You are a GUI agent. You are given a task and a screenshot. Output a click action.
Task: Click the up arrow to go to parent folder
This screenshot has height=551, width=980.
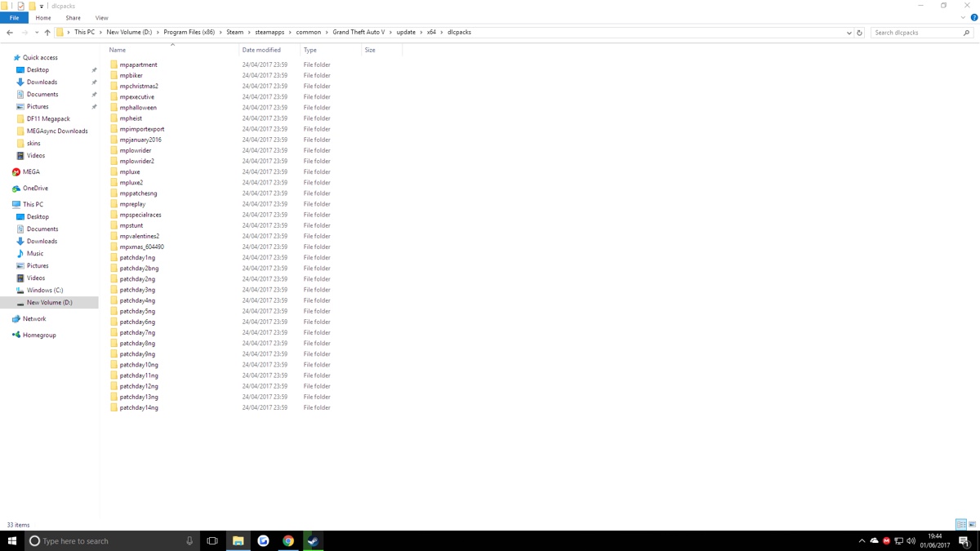coord(47,32)
